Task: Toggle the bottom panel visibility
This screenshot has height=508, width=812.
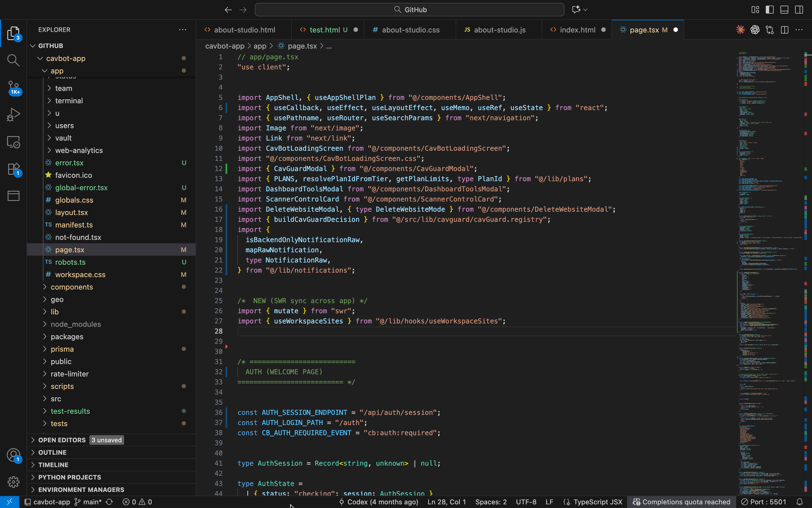Action: (x=784, y=10)
